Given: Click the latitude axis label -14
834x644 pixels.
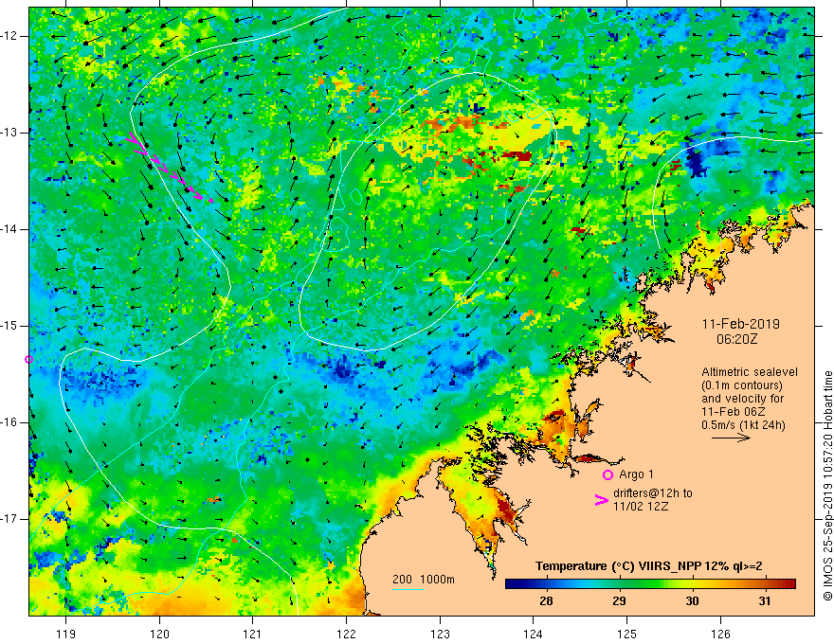Looking at the screenshot, I should [9, 229].
